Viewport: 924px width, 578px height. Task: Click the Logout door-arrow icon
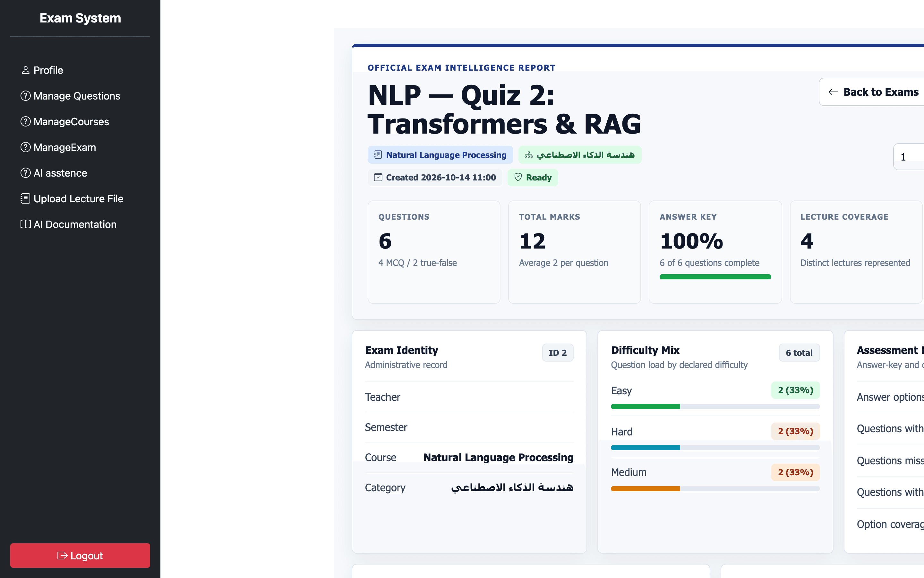[x=62, y=556]
